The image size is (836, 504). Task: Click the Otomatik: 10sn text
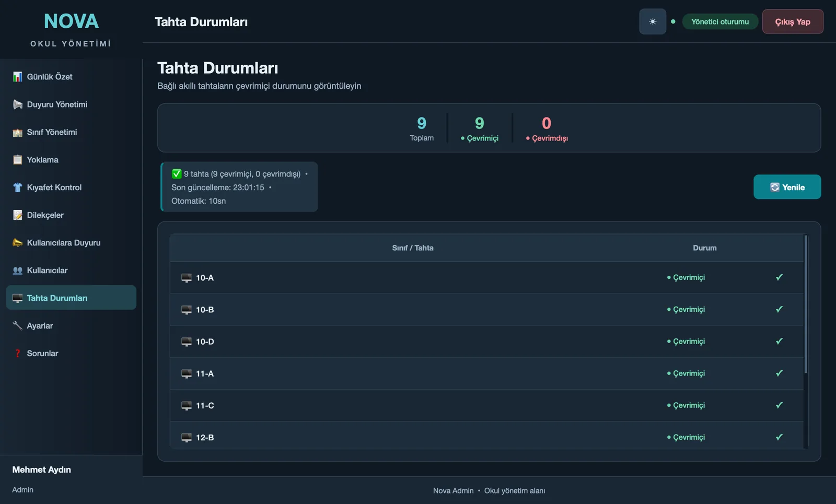199,201
